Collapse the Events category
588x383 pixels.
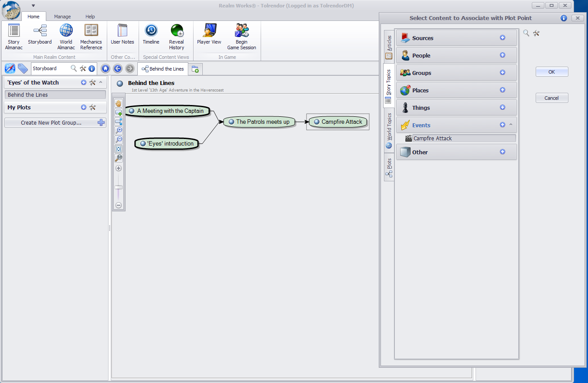point(511,125)
